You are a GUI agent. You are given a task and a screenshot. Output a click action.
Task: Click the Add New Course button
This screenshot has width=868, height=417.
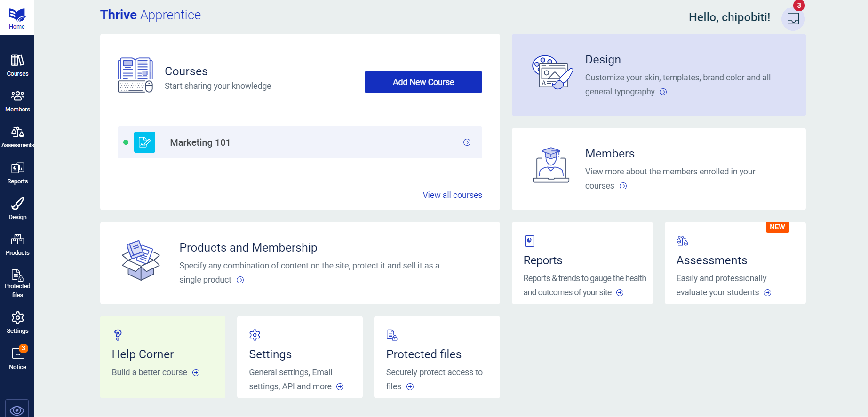423,82
